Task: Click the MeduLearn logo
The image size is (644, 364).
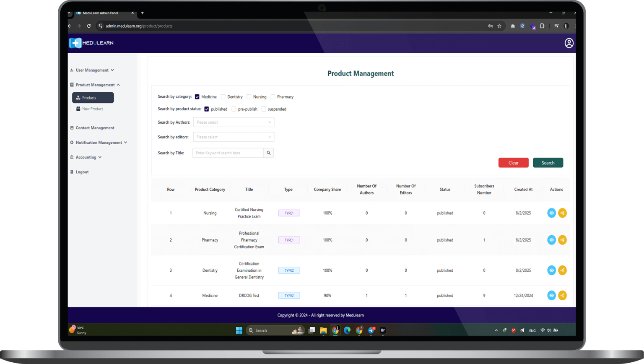Action: coord(91,43)
